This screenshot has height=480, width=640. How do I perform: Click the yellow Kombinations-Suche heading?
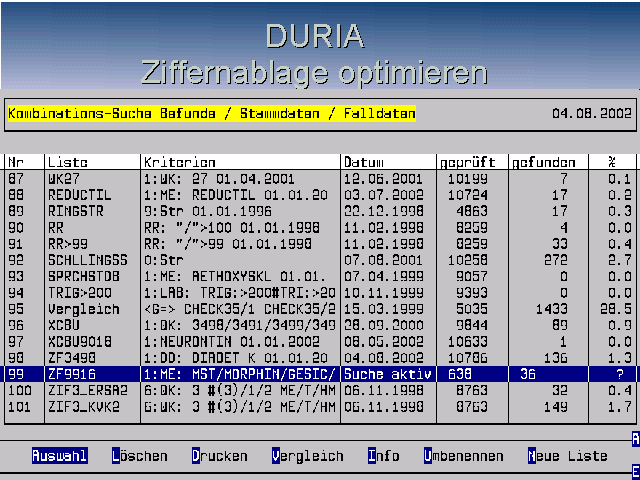(x=212, y=113)
